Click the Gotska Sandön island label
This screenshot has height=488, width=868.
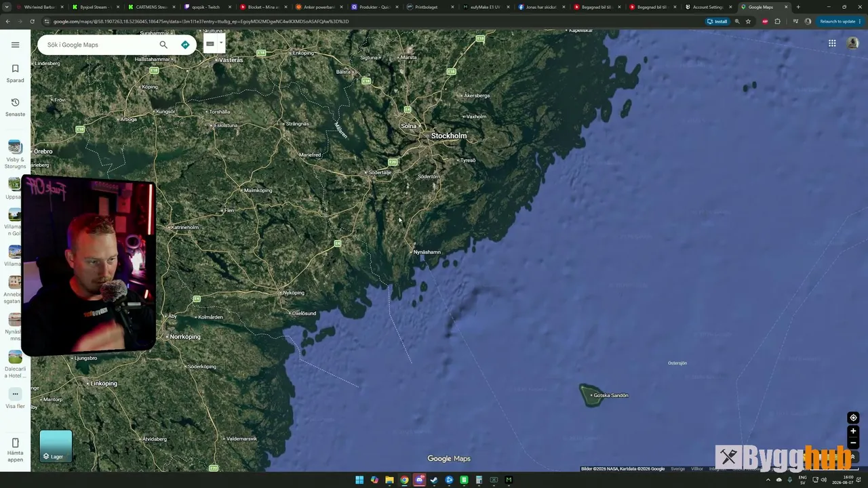611,395
